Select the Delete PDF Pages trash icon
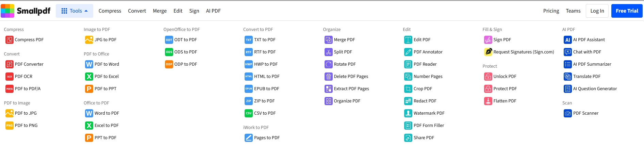This screenshot has height=147, width=644. click(329, 77)
